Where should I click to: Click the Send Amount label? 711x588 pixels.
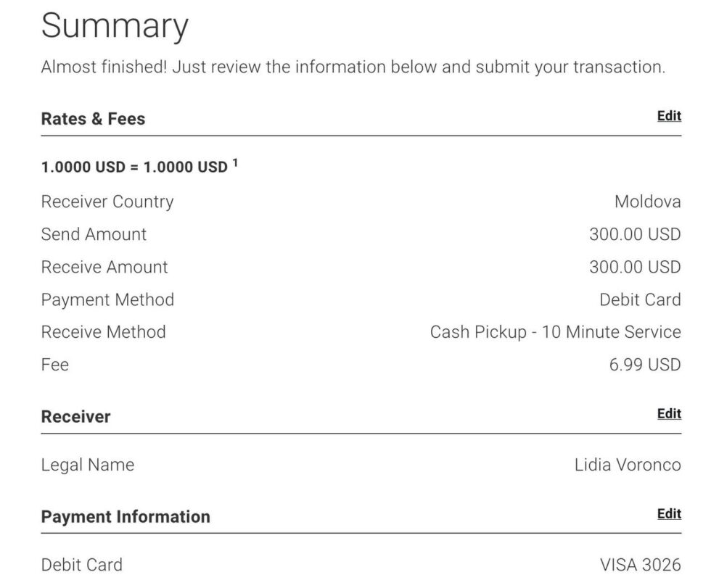pyautogui.click(x=94, y=234)
